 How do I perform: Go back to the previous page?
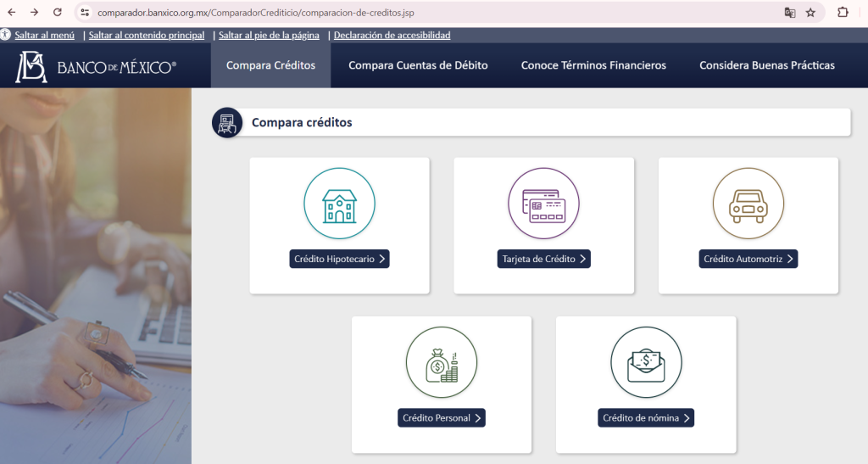[x=11, y=13]
